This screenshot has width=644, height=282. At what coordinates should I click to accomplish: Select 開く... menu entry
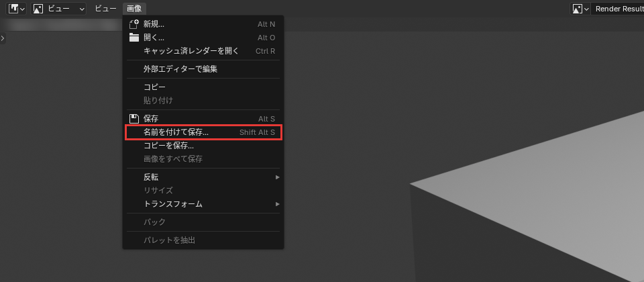point(203,38)
